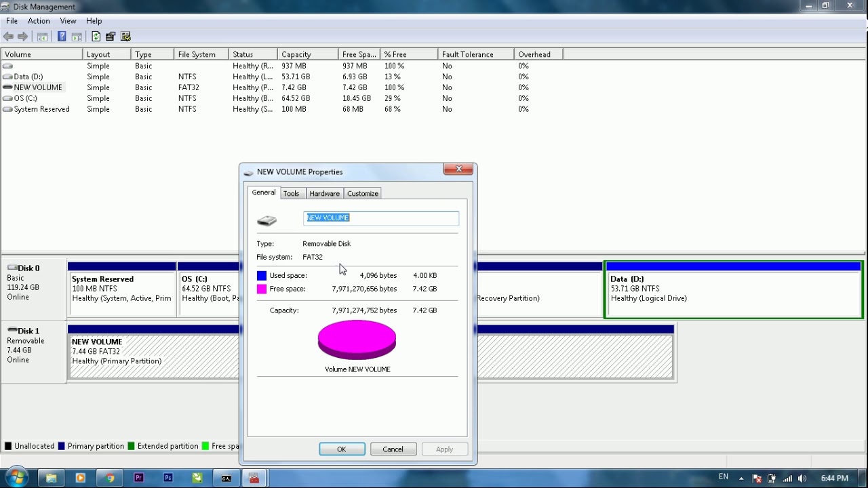Select the unnamed 937 MB volume icon
The height and width of the screenshot is (488, 868).
coord(7,66)
